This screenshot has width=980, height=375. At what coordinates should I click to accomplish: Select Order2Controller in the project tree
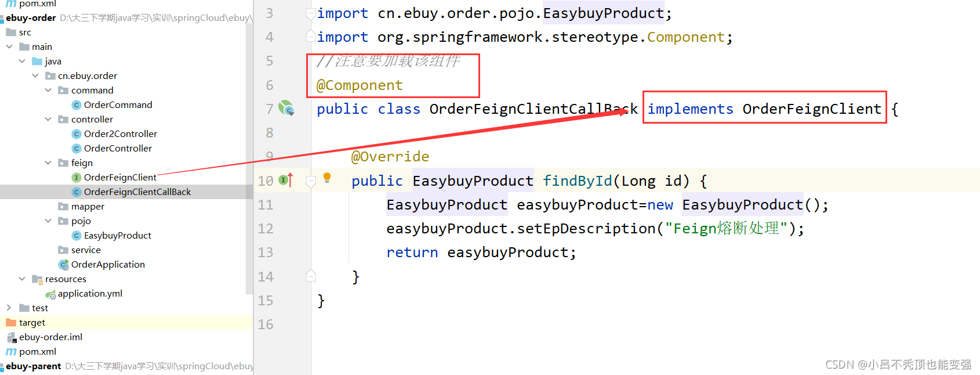(121, 134)
